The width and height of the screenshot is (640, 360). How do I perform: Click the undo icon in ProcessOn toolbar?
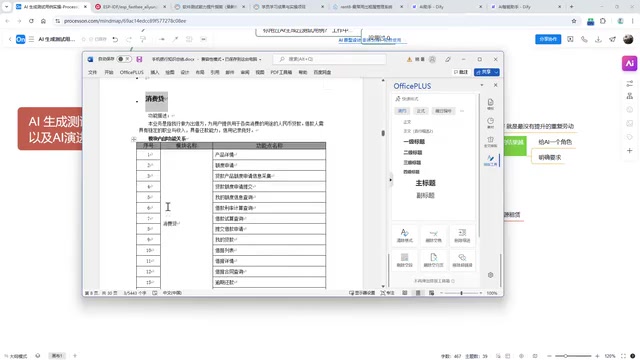[115, 39]
